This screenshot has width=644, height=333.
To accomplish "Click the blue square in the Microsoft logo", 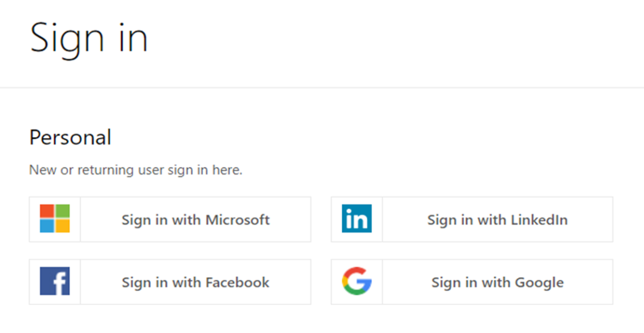I will tap(47, 226).
